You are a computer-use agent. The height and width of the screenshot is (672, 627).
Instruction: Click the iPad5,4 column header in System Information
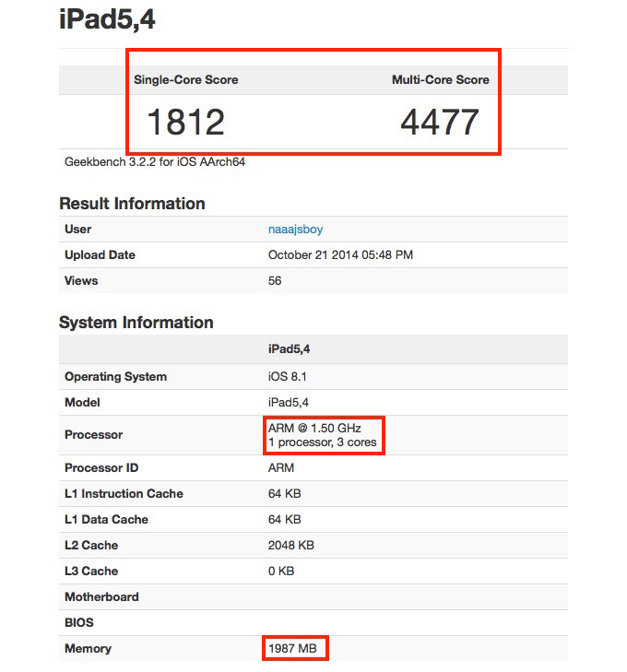(x=289, y=349)
